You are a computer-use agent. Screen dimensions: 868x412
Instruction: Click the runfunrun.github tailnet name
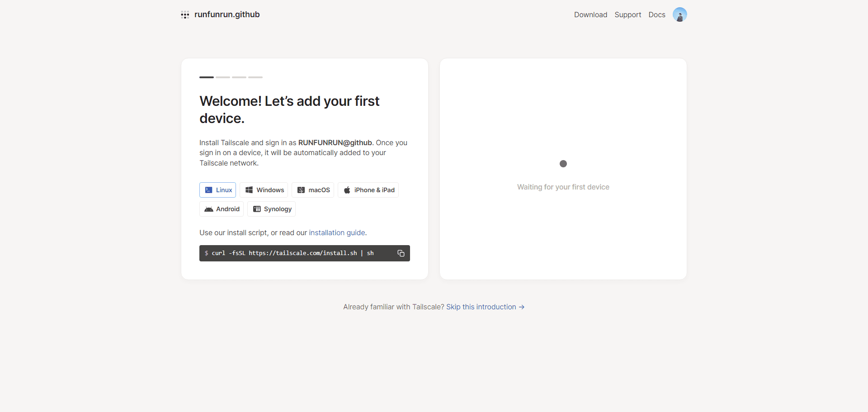coord(227,14)
